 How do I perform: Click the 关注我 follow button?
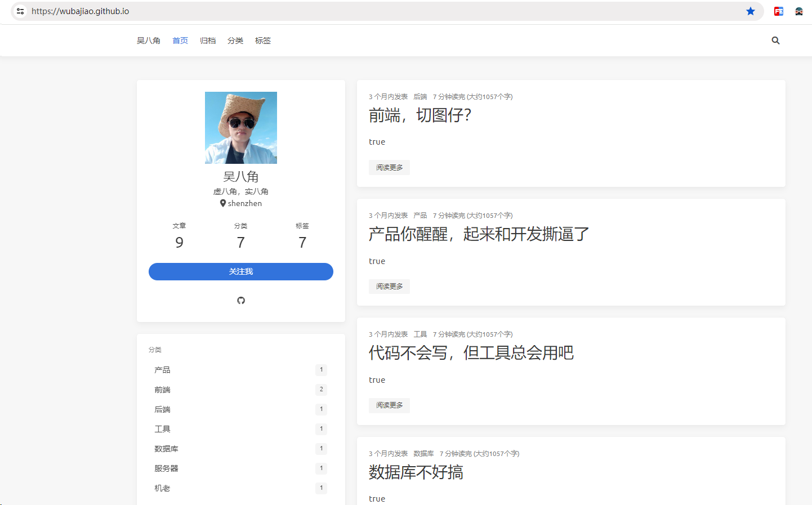[241, 271]
